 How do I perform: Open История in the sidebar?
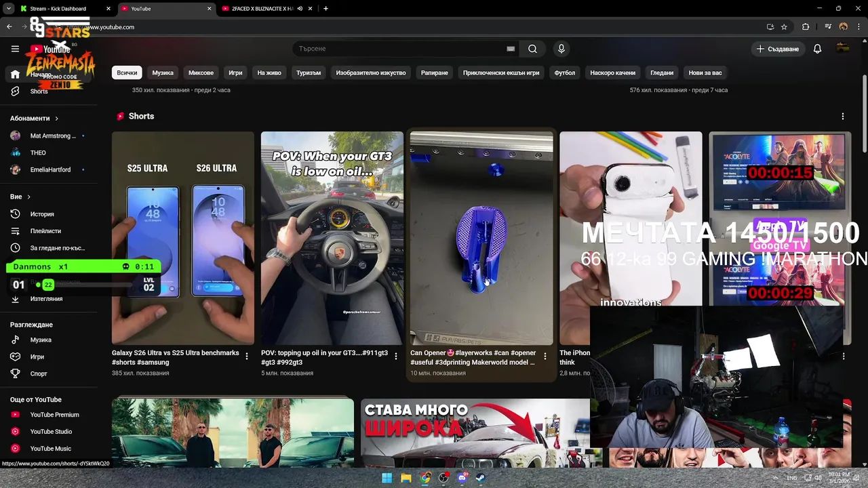(42, 214)
